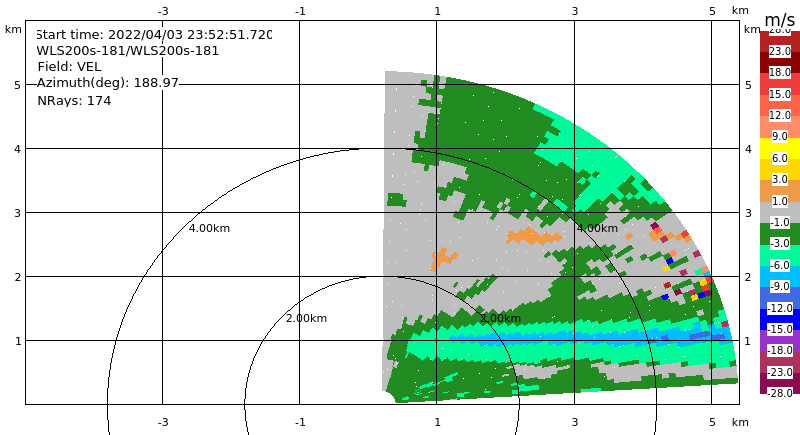Pick the purple -18.0 to -15.0 swatch

(x=780, y=340)
